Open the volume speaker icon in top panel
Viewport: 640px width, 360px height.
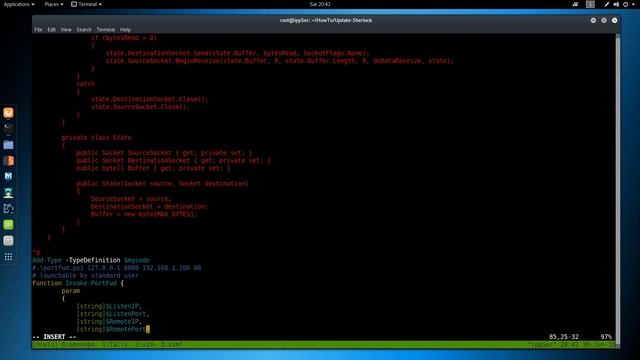(616, 4)
